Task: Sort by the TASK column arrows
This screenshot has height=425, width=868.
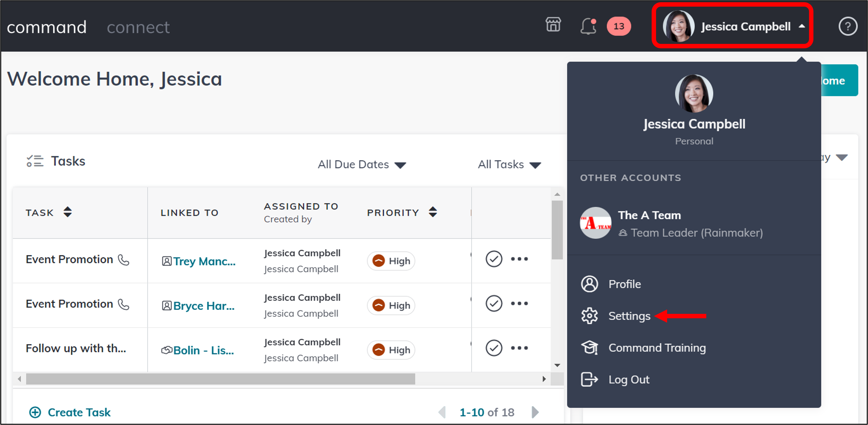Action: coord(67,212)
